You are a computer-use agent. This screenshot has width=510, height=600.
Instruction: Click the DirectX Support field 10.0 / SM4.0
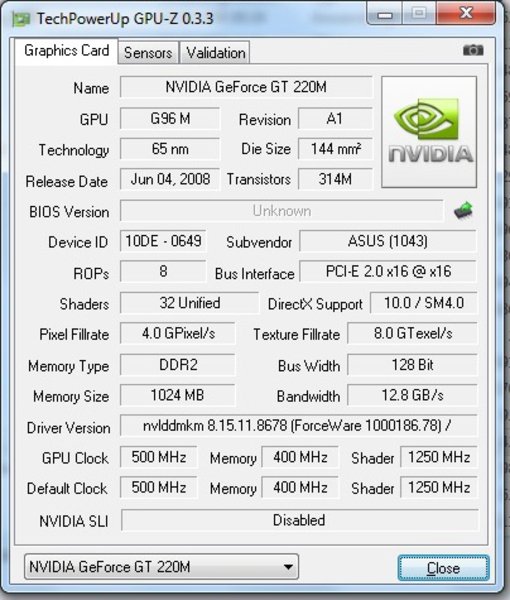[x=424, y=303]
